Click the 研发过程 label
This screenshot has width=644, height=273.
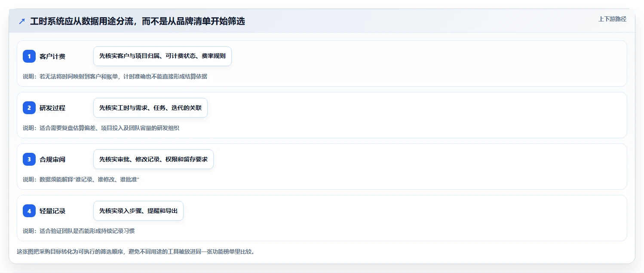pos(52,108)
